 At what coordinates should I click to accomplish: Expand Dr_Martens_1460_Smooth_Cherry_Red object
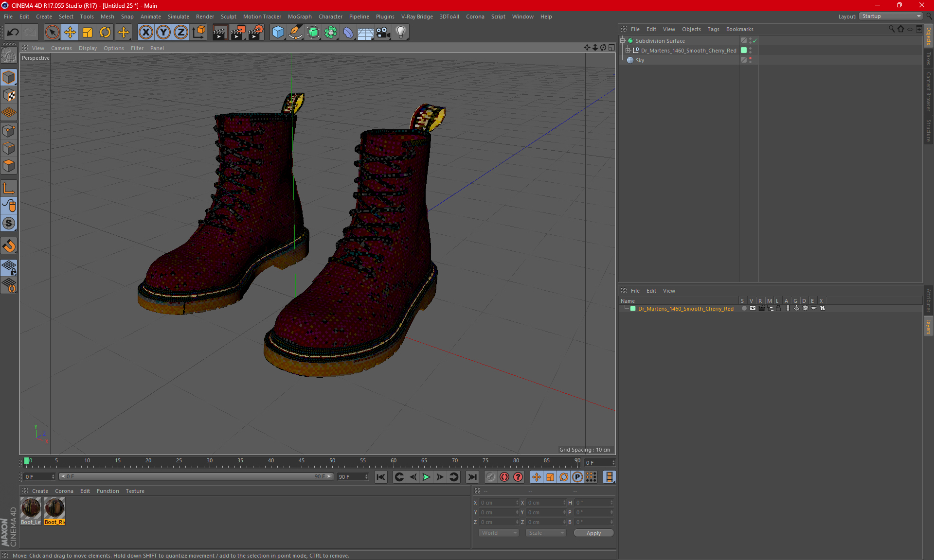tap(628, 50)
